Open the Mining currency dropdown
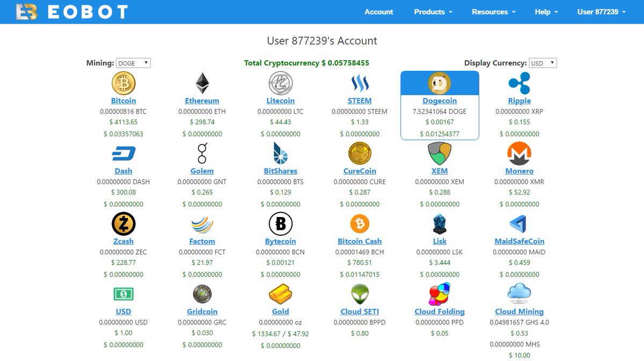The image size is (644, 361). point(133,62)
